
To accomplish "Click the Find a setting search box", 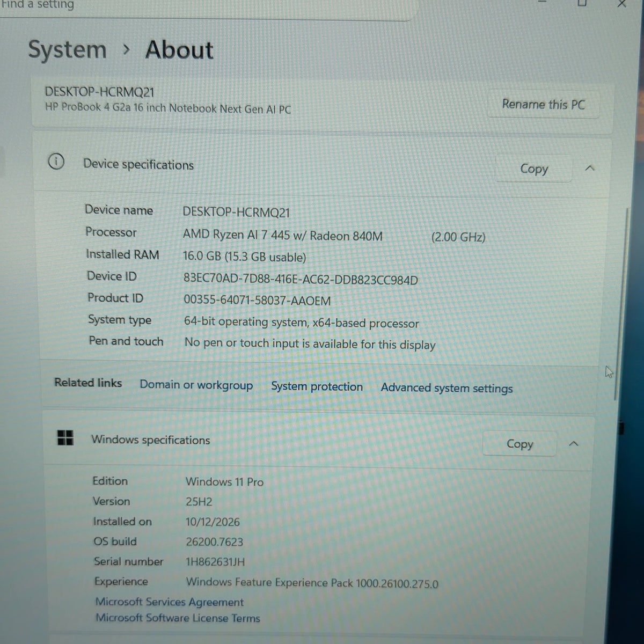I will pos(207,8).
